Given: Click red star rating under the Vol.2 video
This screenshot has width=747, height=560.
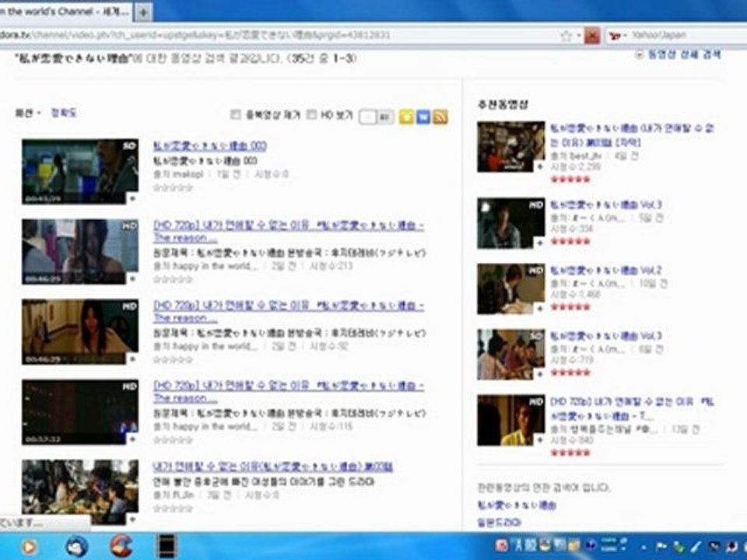Looking at the screenshot, I should pyautogui.click(x=570, y=306).
